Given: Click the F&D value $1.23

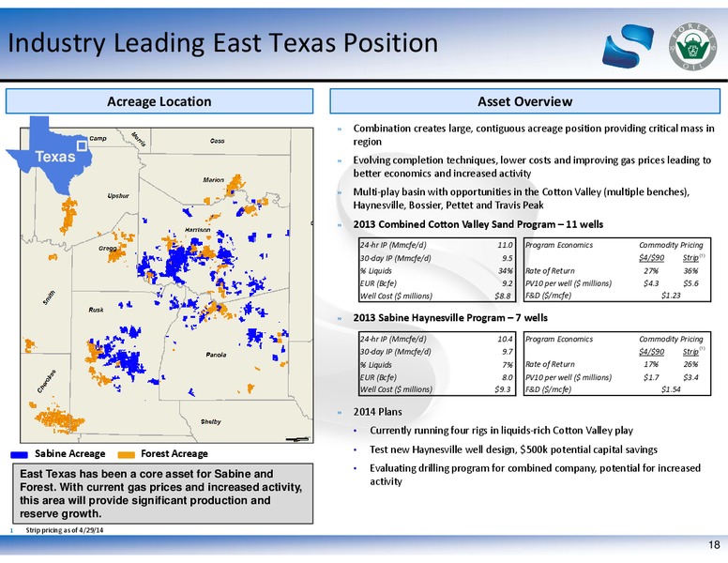Looking at the screenshot, I should pyautogui.click(x=671, y=296).
